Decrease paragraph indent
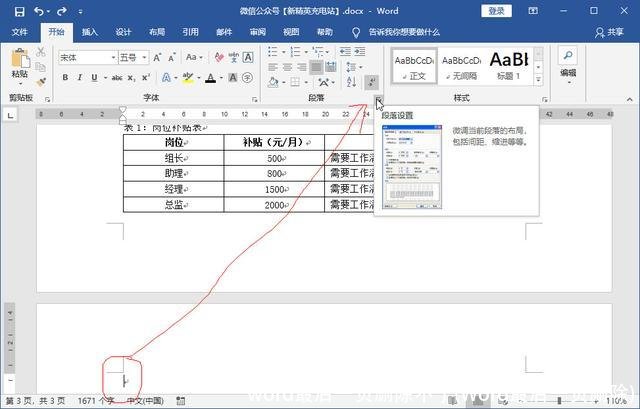The height and width of the screenshot is (409, 640). (345, 51)
